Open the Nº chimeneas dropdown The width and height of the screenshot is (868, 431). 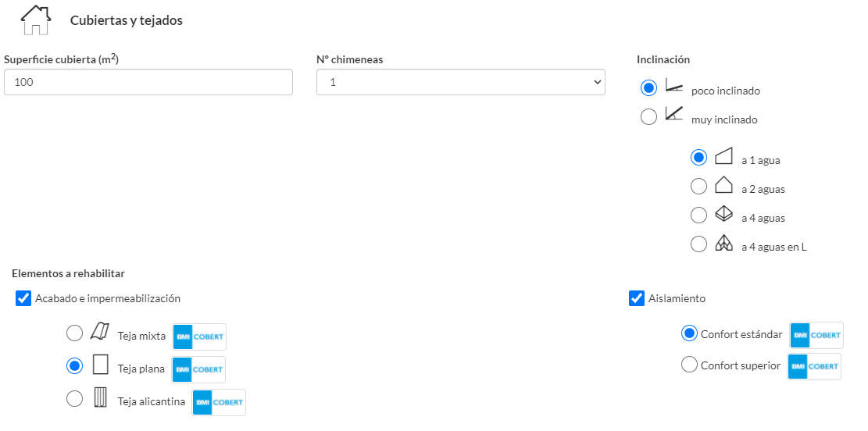click(x=460, y=82)
